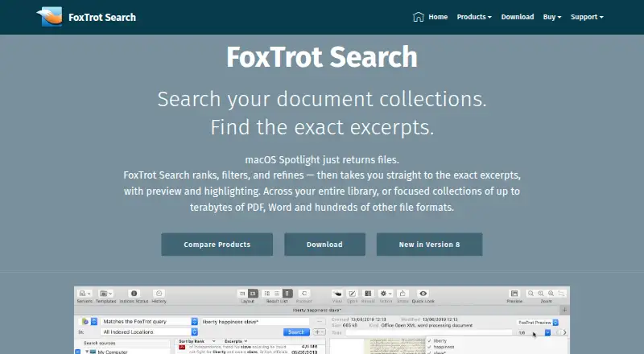Viewport: 644px width, 354px height.
Task: Click the View toolbar icon
Action: [x=336, y=293]
